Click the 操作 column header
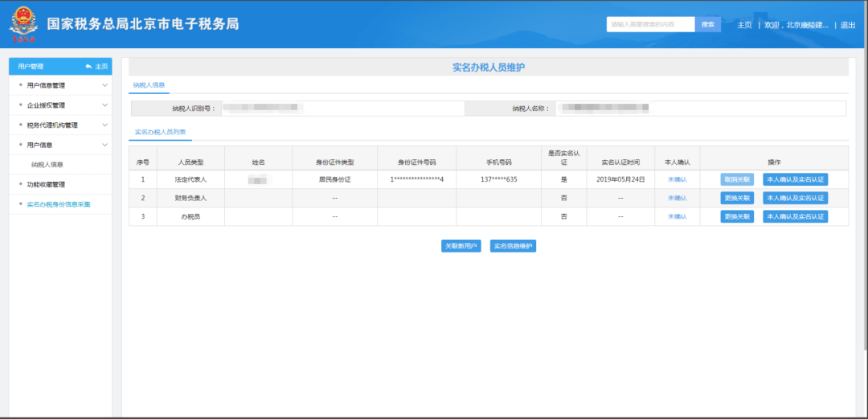The width and height of the screenshot is (868, 419). (x=774, y=158)
